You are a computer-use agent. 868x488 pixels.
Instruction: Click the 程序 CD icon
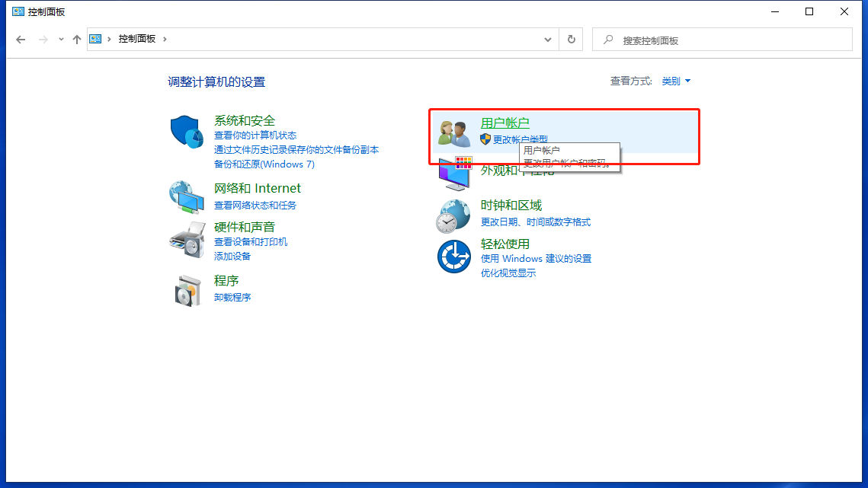(x=187, y=290)
